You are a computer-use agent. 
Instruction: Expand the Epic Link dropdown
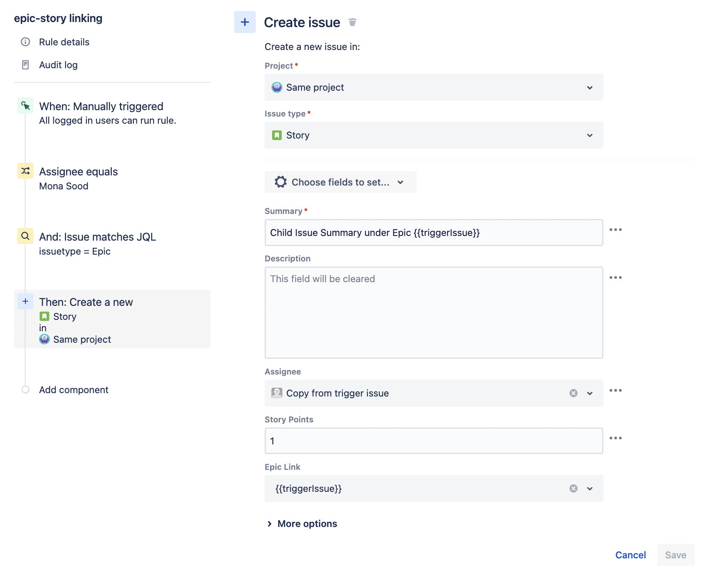tap(589, 488)
